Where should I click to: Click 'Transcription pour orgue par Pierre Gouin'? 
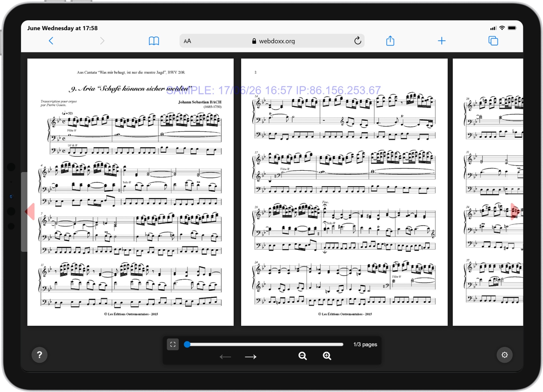pos(59,103)
